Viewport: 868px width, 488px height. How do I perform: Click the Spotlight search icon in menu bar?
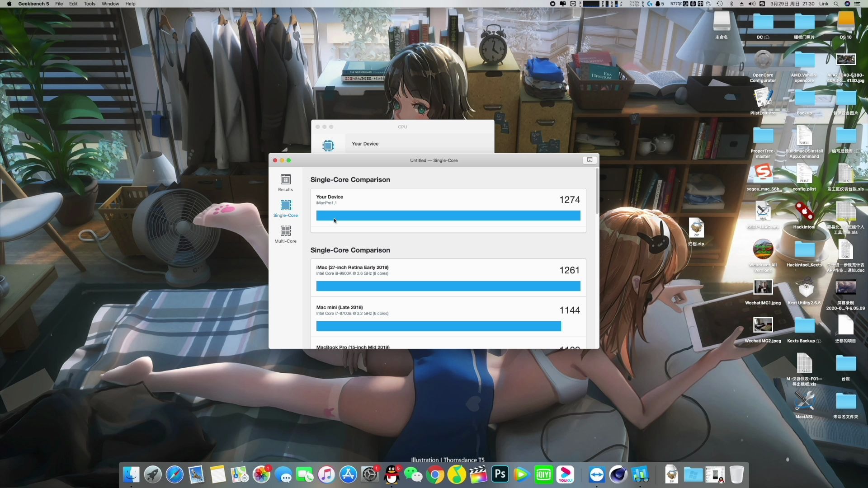[x=836, y=4]
